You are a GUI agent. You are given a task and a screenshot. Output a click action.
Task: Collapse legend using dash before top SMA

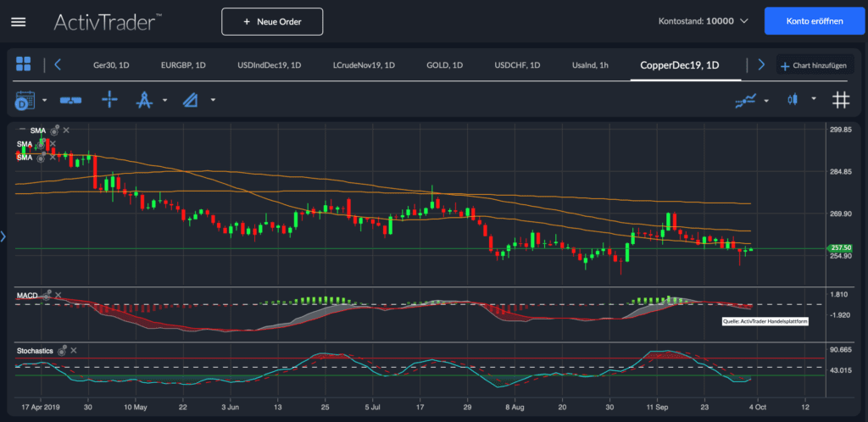coord(22,129)
